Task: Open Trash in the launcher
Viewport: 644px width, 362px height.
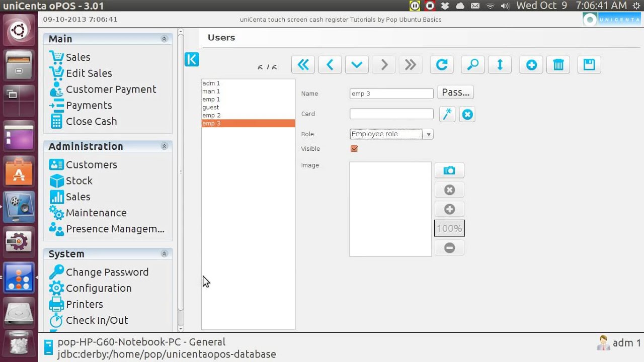Action: coord(19,344)
